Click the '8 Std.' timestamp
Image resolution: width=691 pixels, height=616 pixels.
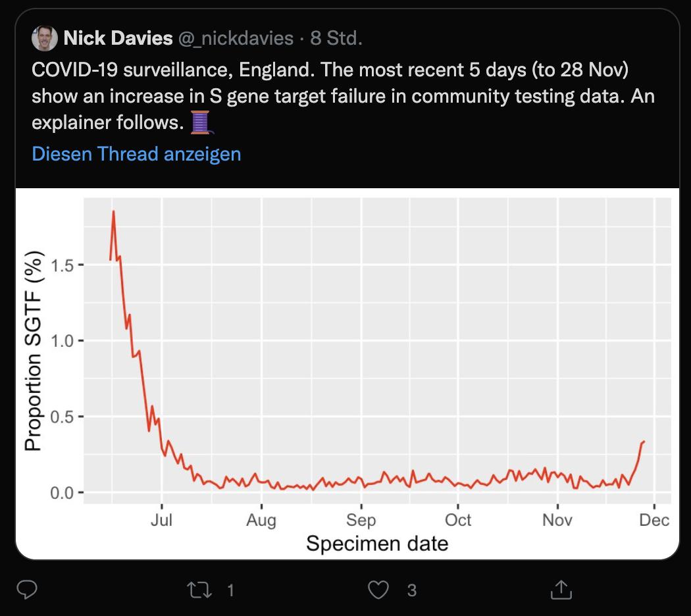point(336,38)
